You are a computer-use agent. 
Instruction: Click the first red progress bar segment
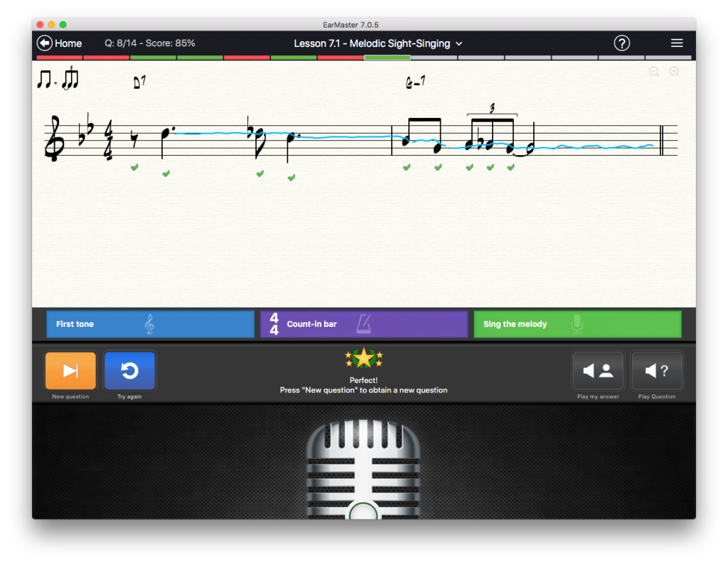(x=60, y=58)
